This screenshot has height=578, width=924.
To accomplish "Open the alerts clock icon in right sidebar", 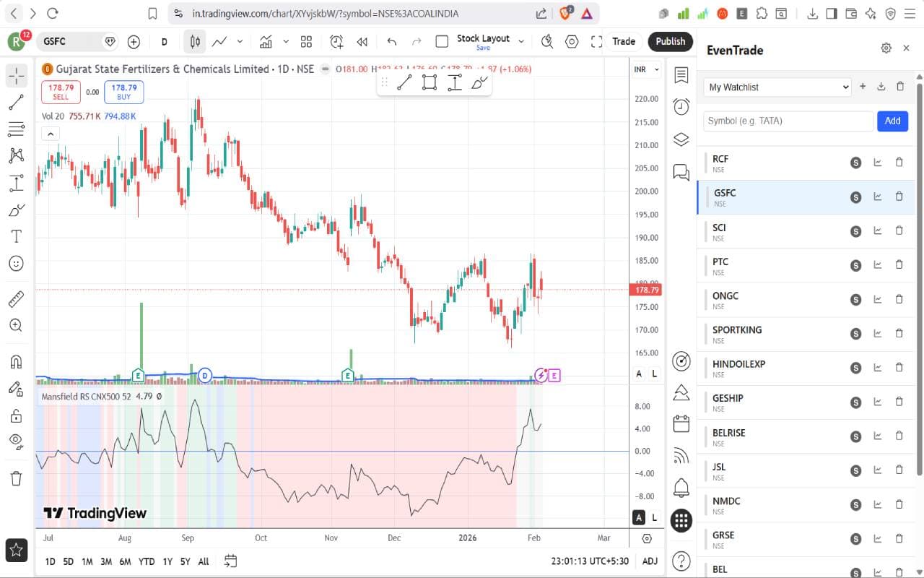I will [x=681, y=107].
